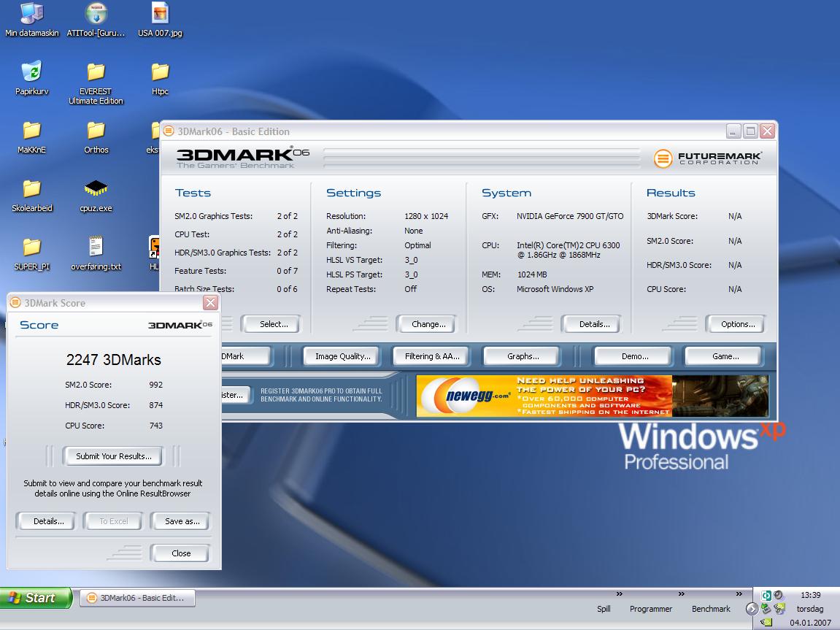Click the 3DMark06 title bar icon
840x630 pixels.
(x=169, y=131)
